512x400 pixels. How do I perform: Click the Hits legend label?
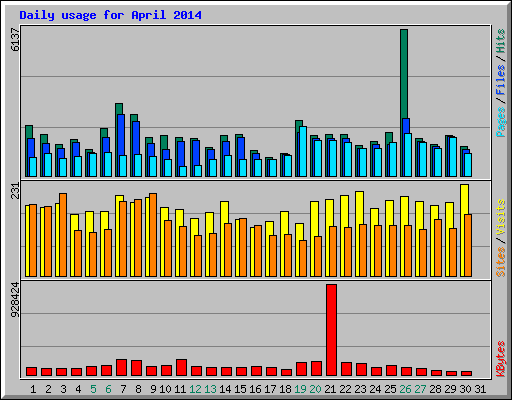pos(500,41)
